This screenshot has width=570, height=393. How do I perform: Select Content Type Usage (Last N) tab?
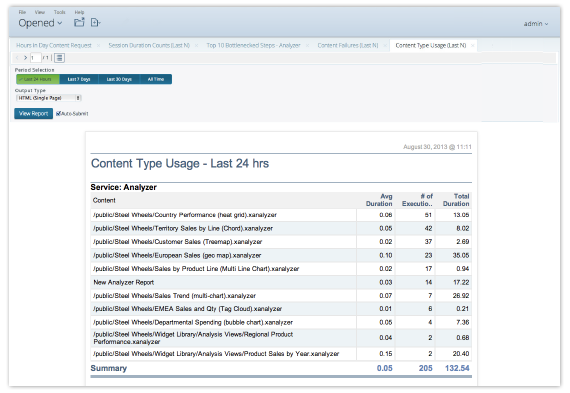[431, 45]
